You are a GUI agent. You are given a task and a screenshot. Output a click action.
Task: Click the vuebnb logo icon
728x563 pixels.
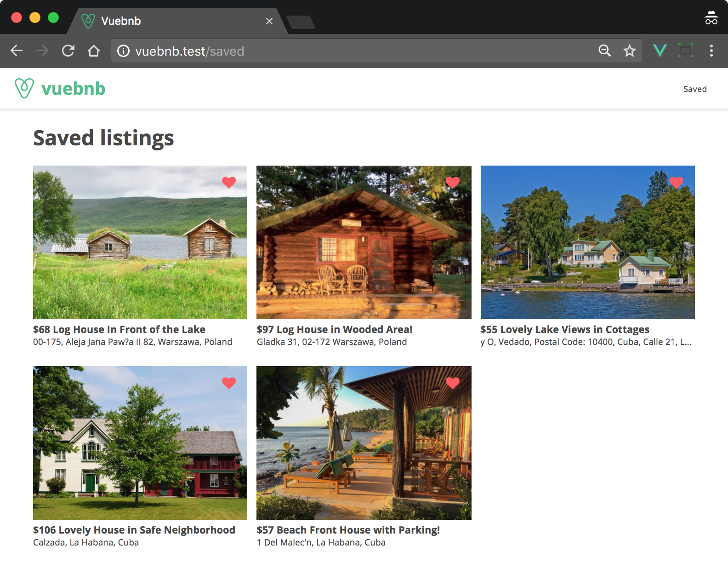coord(24,88)
